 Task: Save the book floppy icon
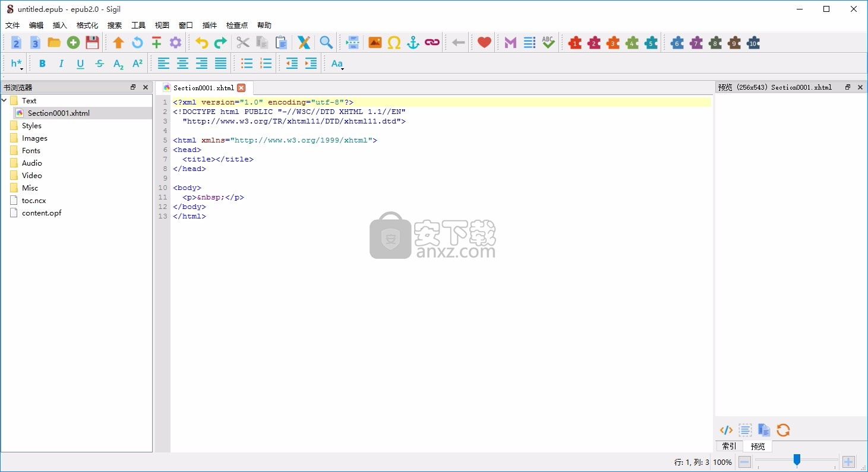(x=92, y=43)
